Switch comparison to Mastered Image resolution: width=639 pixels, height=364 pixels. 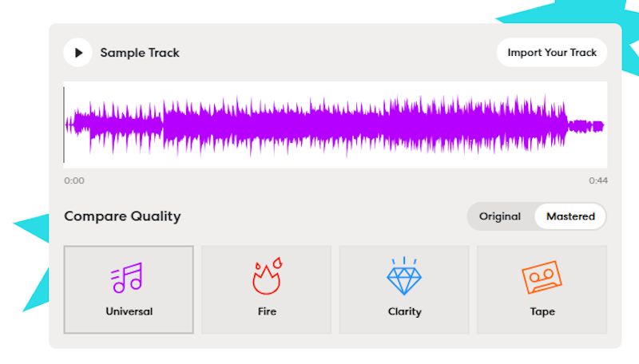(570, 216)
